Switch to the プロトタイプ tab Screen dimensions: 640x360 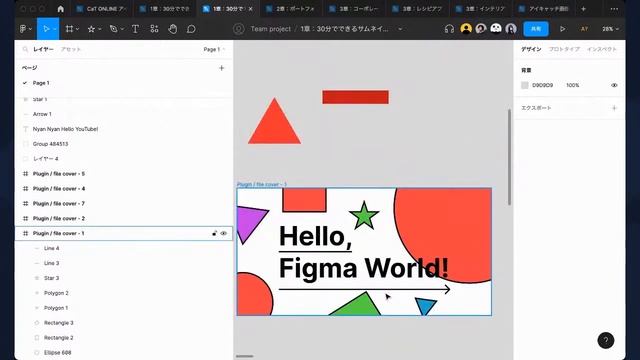(564, 49)
